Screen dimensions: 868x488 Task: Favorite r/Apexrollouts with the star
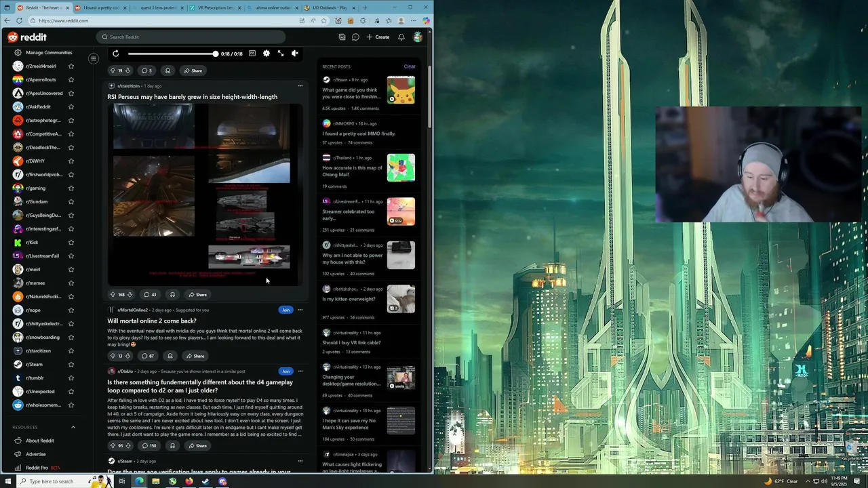(x=71, y=79)
